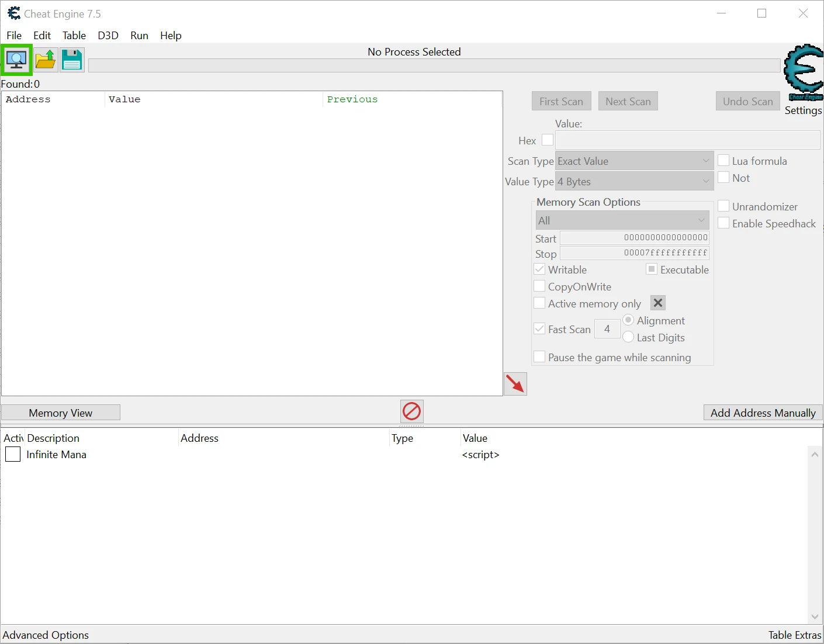The width and height of the screenshot is (824, 644).
Task: Click the <script> value cell
Action: (x=480, y=454)
